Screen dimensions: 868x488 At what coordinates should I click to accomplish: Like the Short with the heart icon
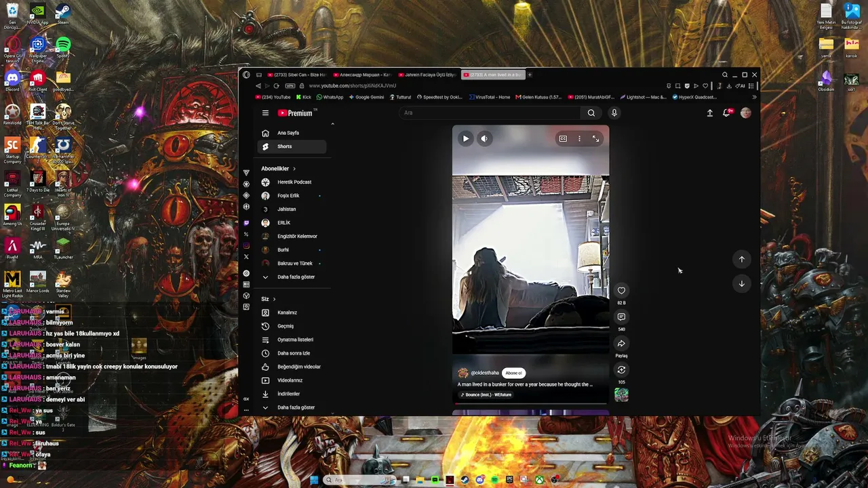point(621,291)
